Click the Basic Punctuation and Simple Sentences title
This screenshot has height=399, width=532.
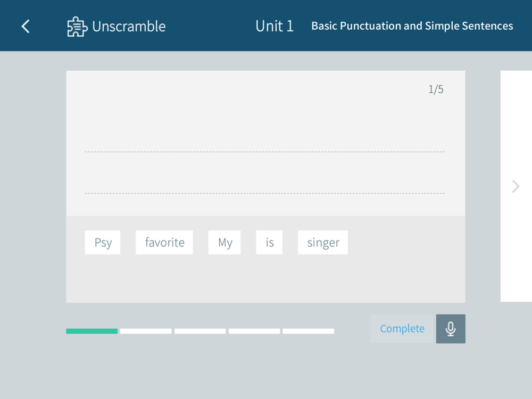pyautogui.click(x=412, y=26)
